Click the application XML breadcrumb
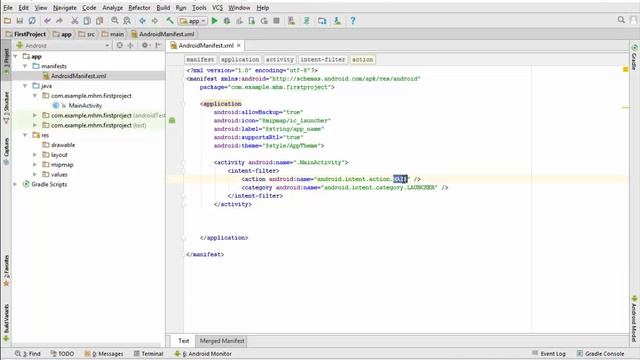The height and width of the screenshot is (360, 640). coord(240,60)
